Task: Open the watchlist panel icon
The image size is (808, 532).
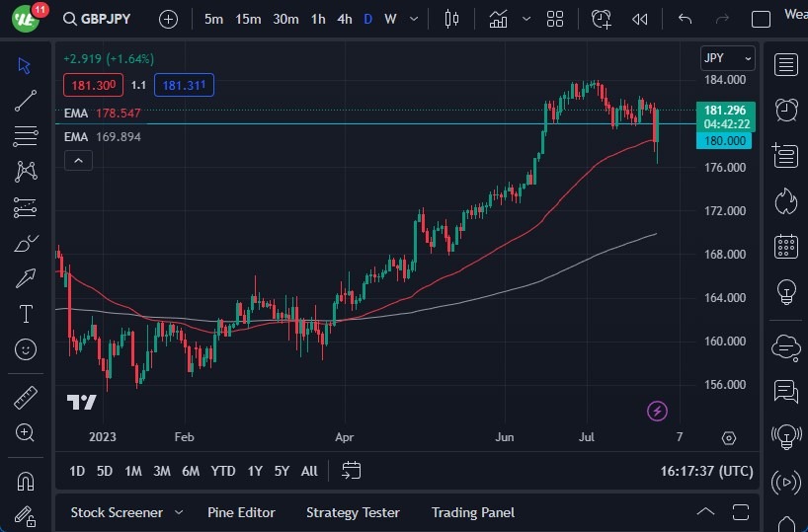Action: (x=786, y=65)
